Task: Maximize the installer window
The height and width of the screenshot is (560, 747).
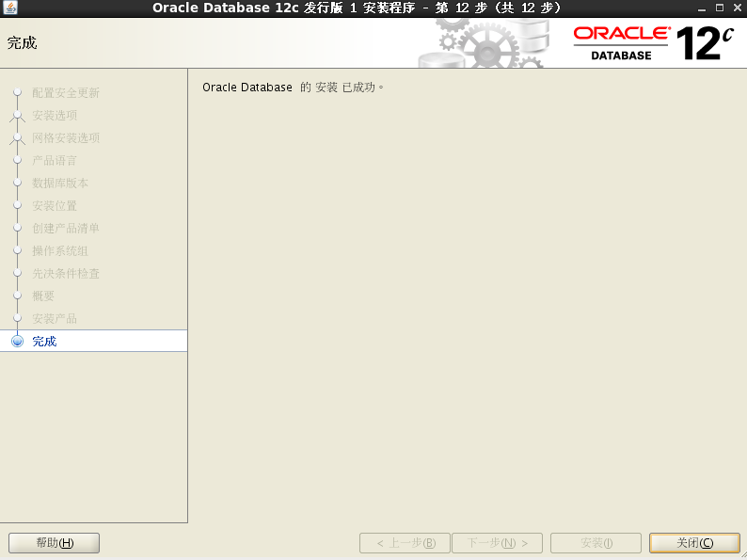Action: pos(720,8)
